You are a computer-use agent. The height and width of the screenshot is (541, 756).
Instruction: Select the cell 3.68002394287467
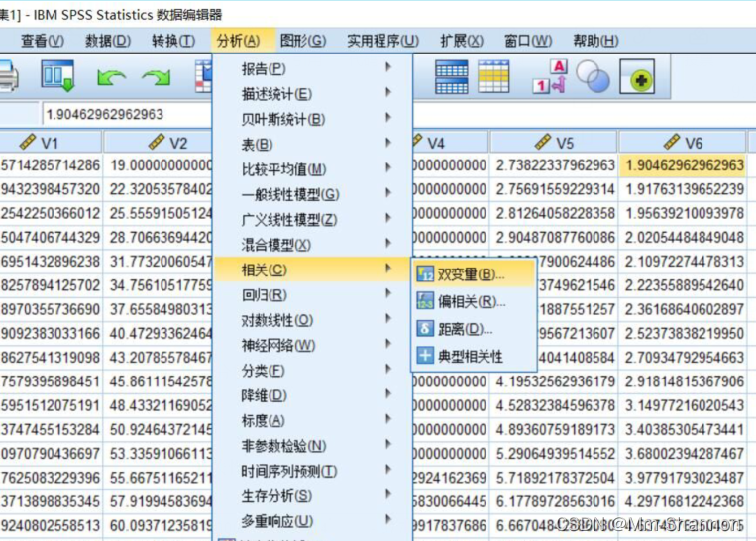(683, 454)
